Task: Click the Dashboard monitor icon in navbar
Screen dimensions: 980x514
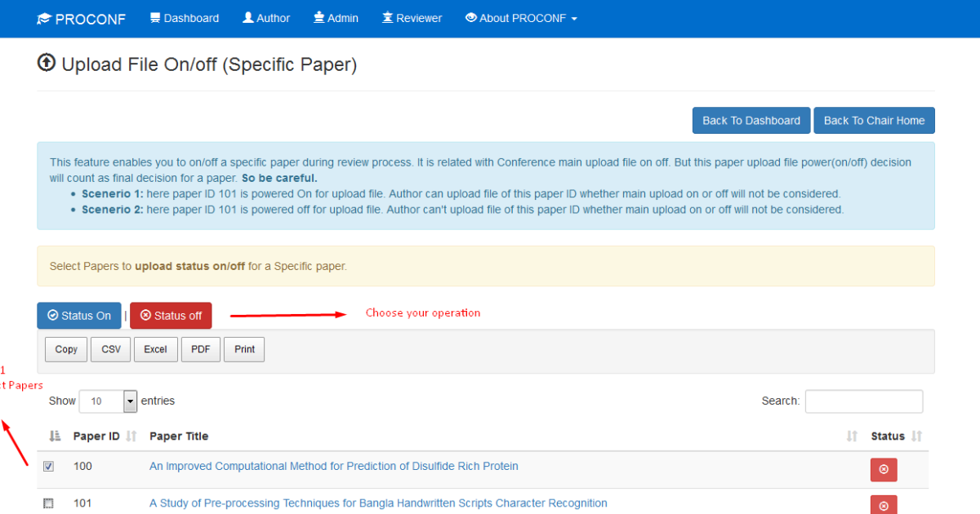Action: (155, 18)
